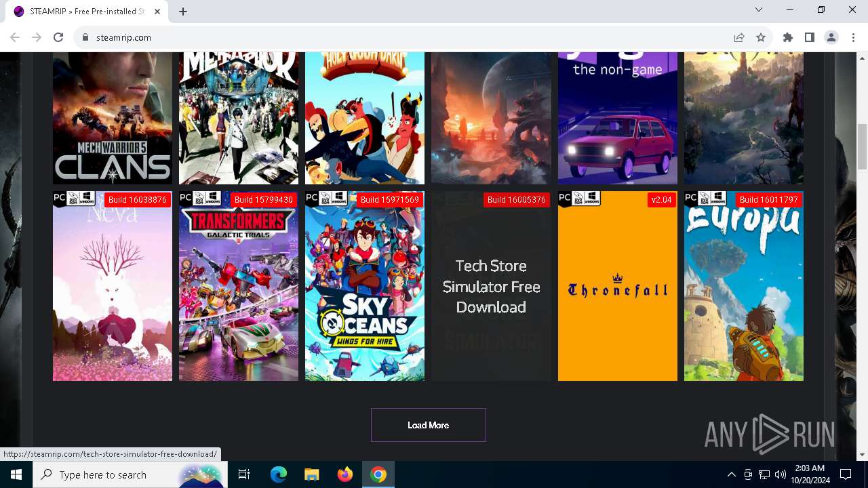Click PC Windows icon on Thronefall card

tap(579, 199)
